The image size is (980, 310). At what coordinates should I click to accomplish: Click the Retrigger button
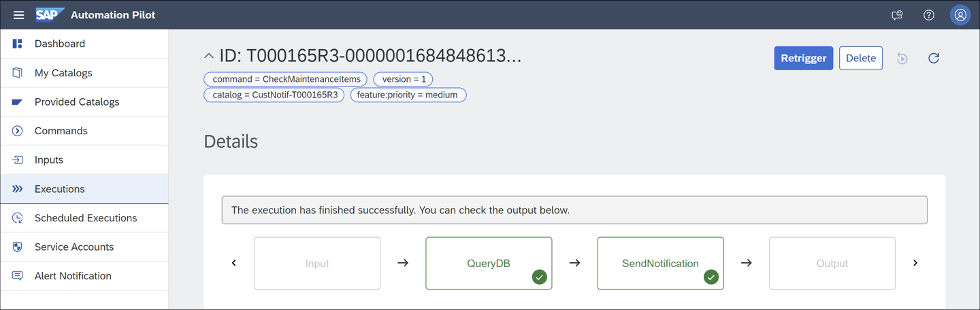[804, 59]
